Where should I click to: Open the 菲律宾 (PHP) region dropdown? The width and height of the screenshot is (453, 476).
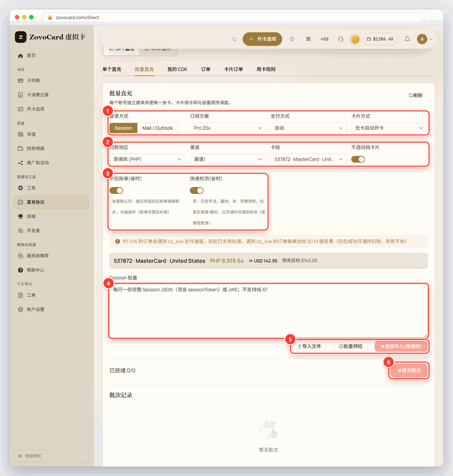(x=147, y=159)
